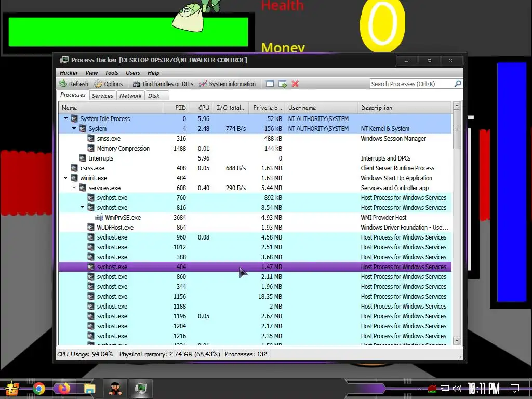Click the System Idle Process icon
Viewport: 532px width, 399px height.
coord(74,119)
